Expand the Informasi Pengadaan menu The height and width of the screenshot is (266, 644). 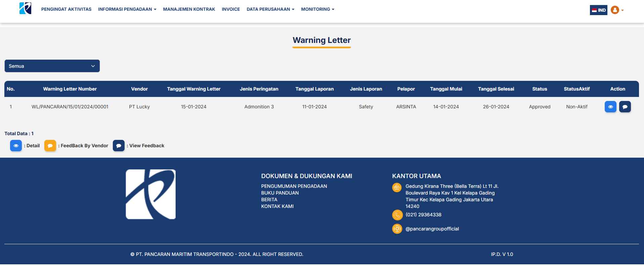127,9
